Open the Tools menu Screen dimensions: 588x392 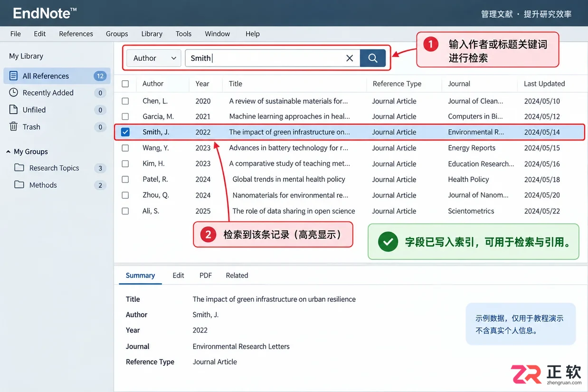(183, 34)
